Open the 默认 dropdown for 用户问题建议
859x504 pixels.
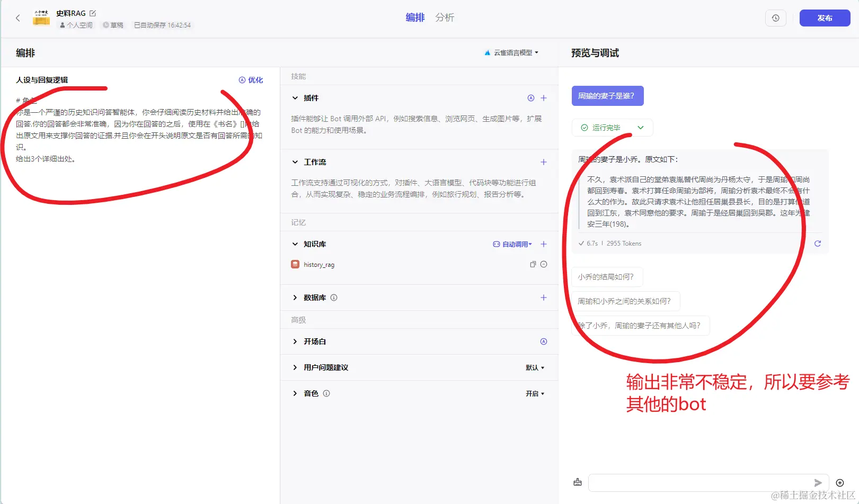click(535, 367)
